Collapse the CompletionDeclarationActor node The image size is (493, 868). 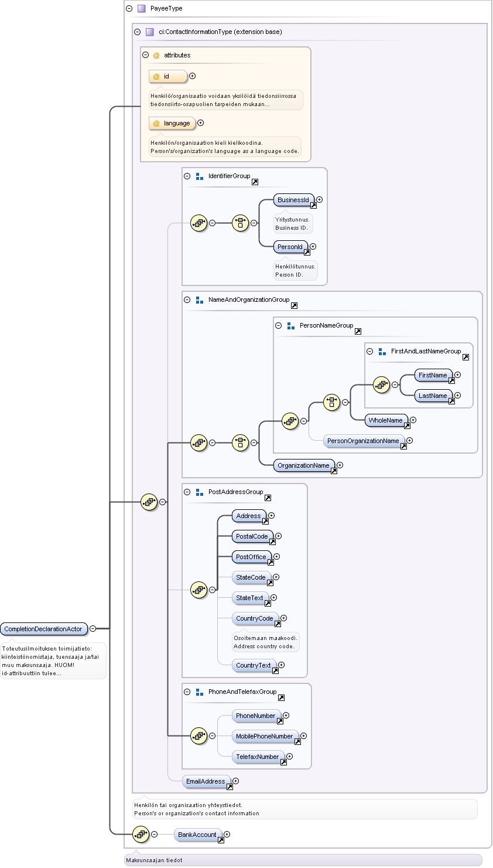(x=93, y=629)
